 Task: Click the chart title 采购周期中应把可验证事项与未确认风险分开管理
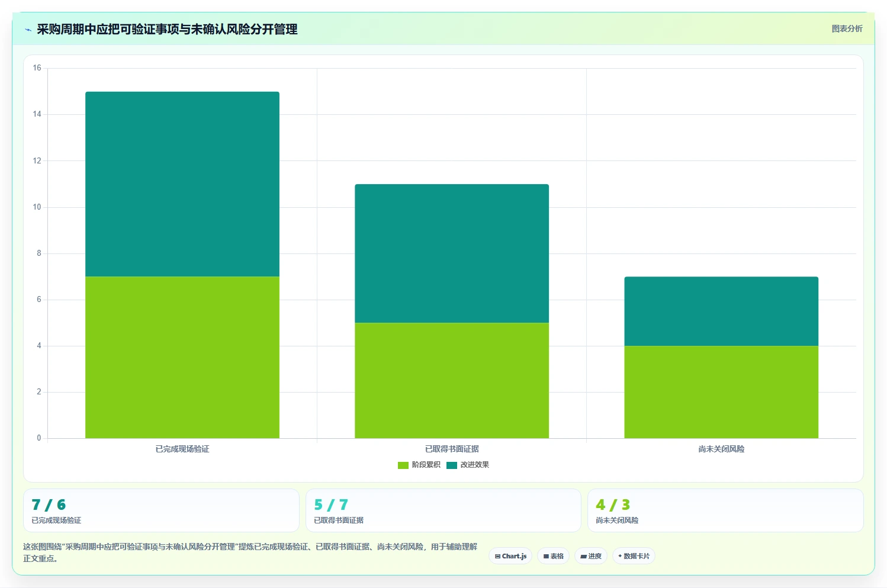point(167,30)
